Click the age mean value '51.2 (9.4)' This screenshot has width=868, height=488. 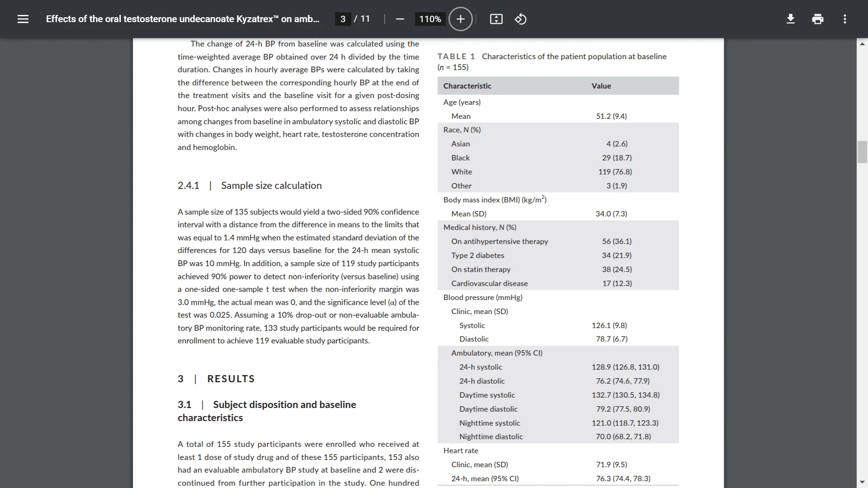click(611, 116)
